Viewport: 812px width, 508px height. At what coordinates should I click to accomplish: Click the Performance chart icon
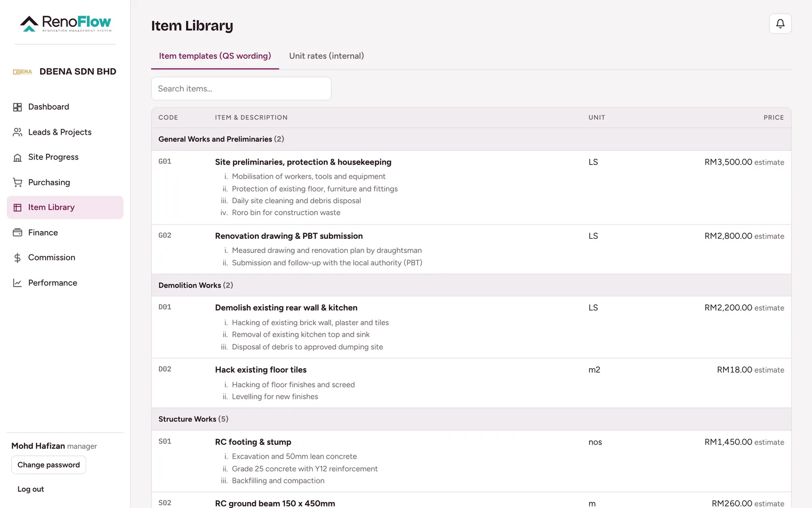[x=17, y=283]
